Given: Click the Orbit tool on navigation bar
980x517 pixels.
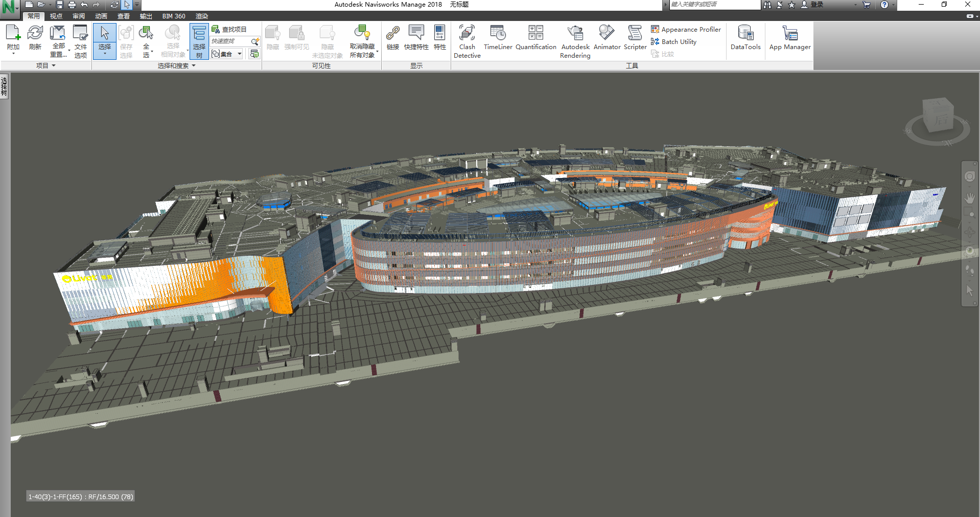Looking at the screenshot, I should [969, 233].
